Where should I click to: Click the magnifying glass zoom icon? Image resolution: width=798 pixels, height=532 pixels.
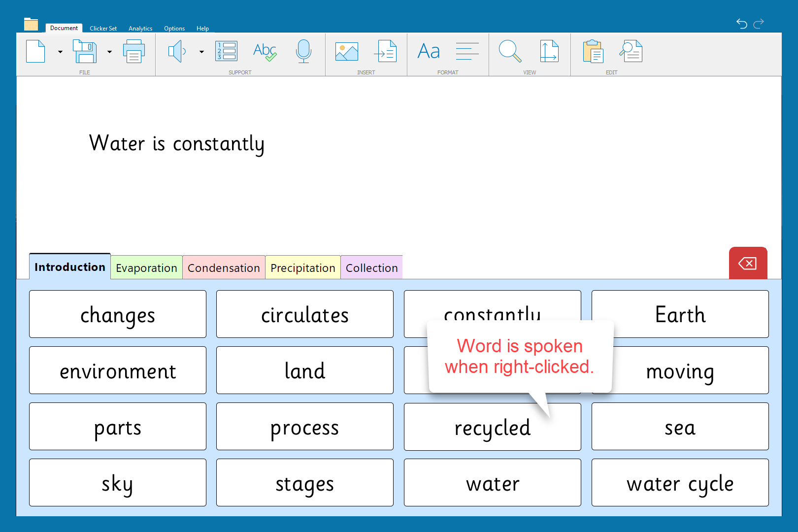510,51
